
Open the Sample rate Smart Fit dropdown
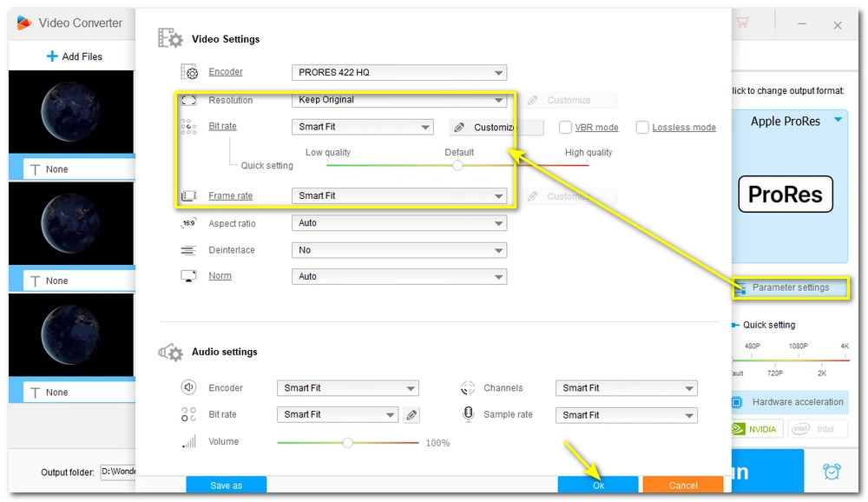(x=626, y=415)
